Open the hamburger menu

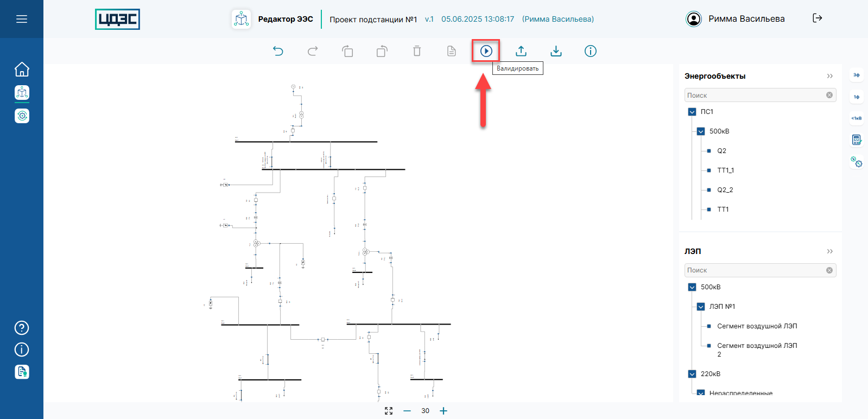22,19
